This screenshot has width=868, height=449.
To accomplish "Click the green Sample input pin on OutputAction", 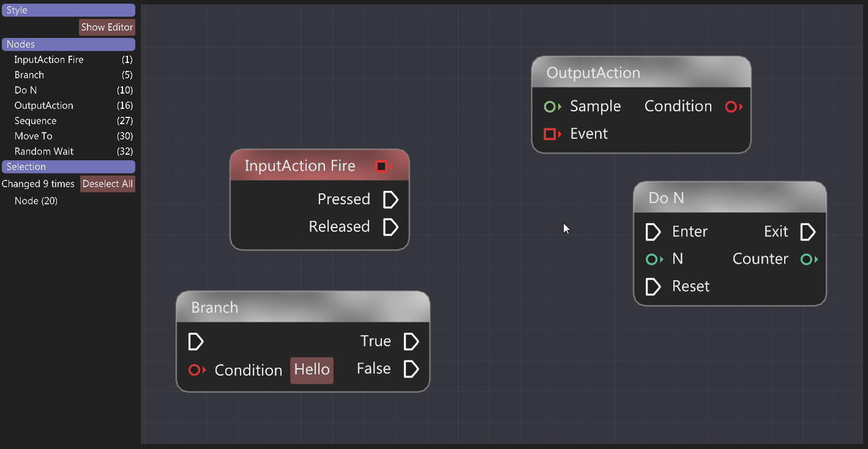I will coord(552,107).
